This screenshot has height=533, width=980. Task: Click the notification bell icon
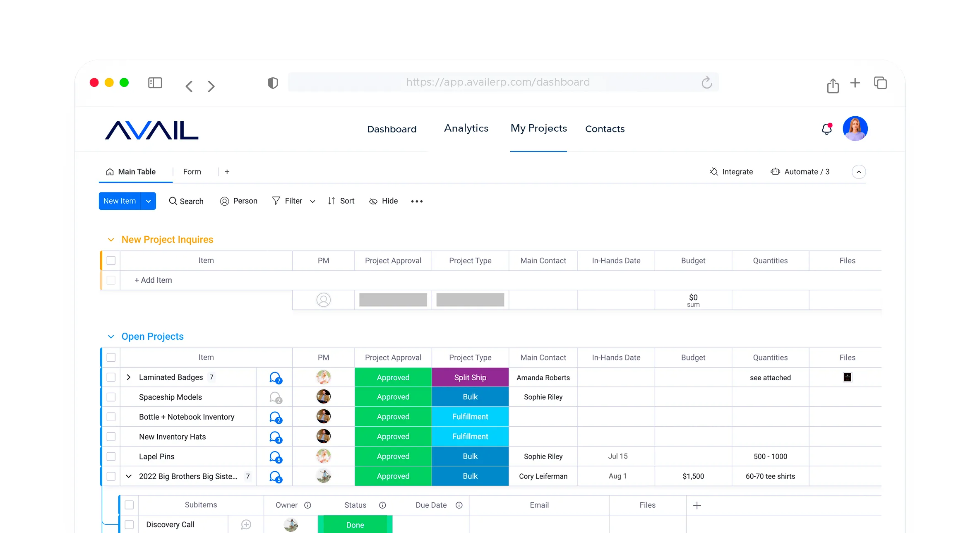pyautogui.click(x=826, y=129)
